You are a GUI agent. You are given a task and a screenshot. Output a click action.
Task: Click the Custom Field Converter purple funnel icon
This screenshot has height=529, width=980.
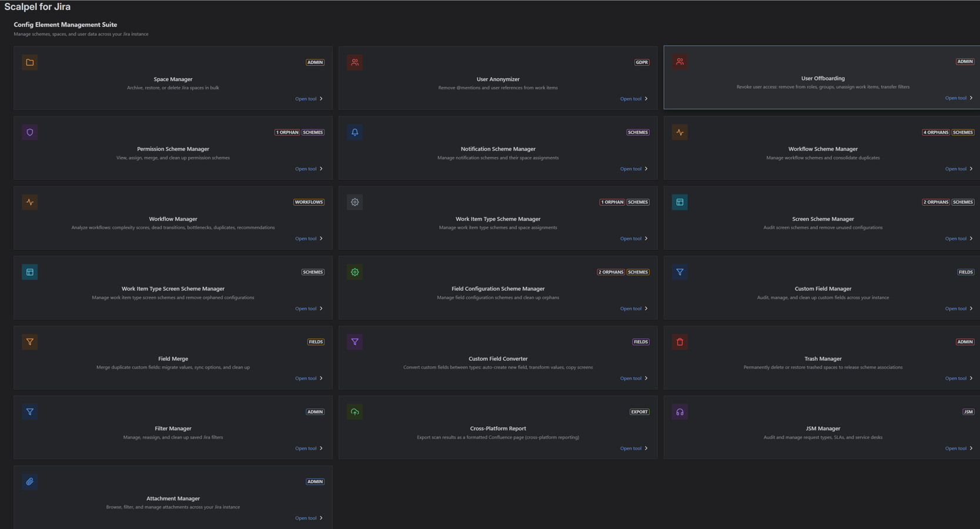point(355,342)
